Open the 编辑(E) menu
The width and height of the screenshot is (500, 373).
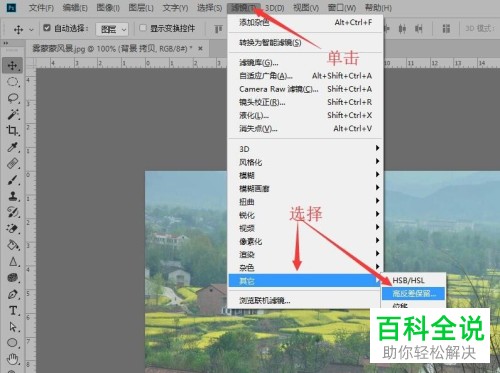tap(75, 8)
